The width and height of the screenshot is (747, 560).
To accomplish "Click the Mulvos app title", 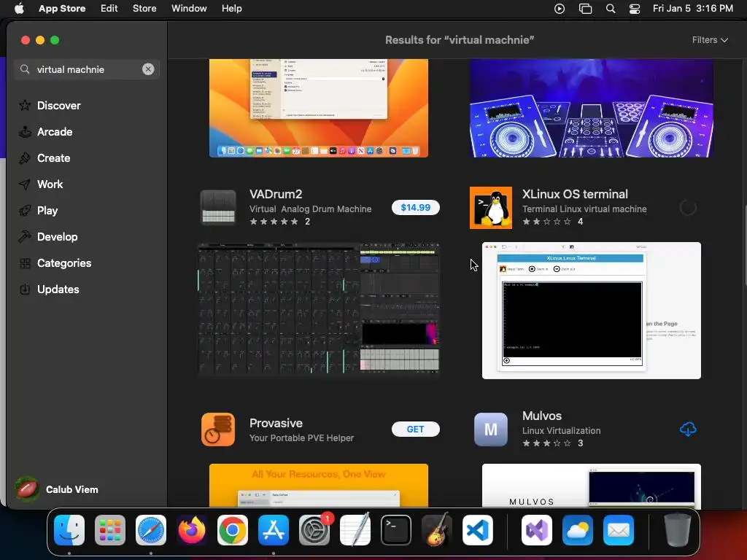I will coord(542,416).
